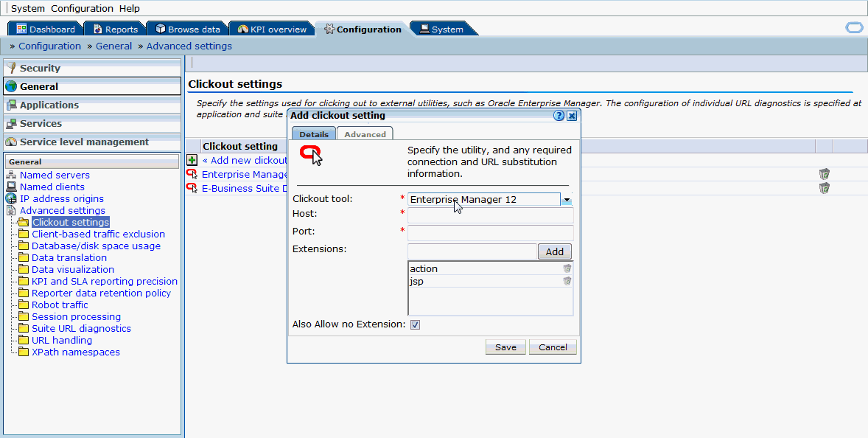Click the Advanced settings document icon

click(x=11, y=210)
